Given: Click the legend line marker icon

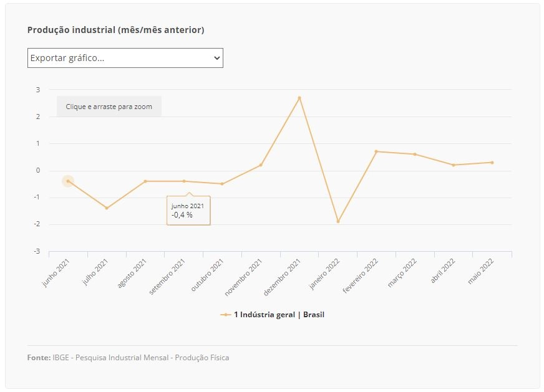Looking at the screenshot, I should coord(225,315).
